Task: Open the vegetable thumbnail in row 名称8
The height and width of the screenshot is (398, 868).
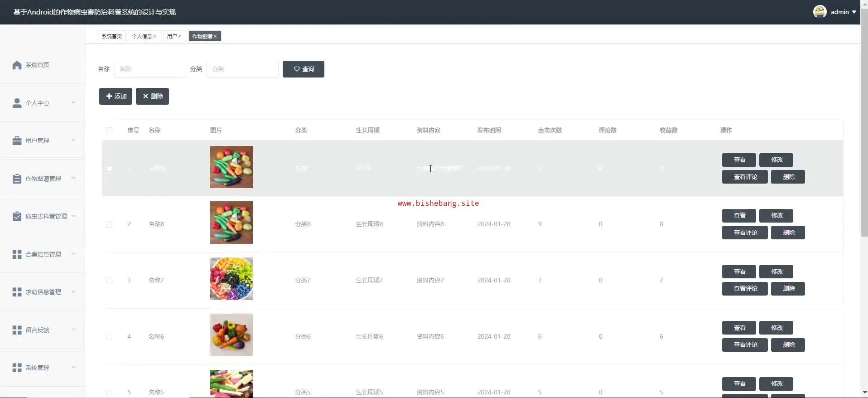Action: coord(231,223)
